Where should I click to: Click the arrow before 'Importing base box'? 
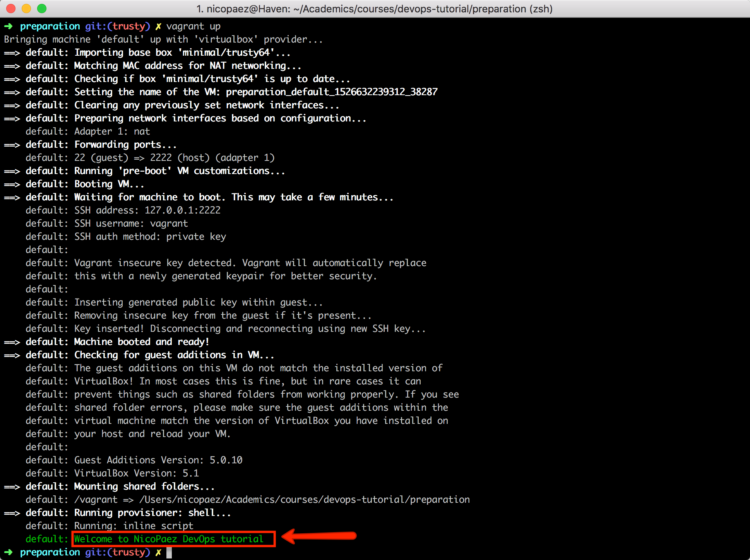pos(12,53)
